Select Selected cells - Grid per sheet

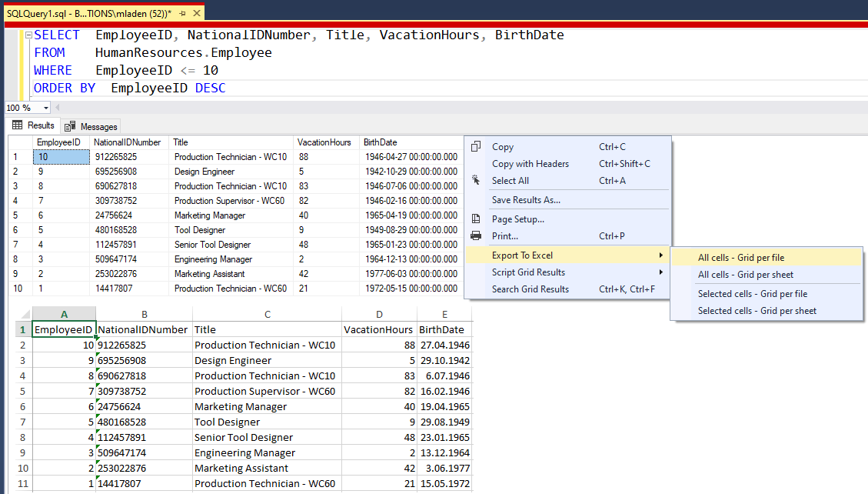click(x=767, y=311)
